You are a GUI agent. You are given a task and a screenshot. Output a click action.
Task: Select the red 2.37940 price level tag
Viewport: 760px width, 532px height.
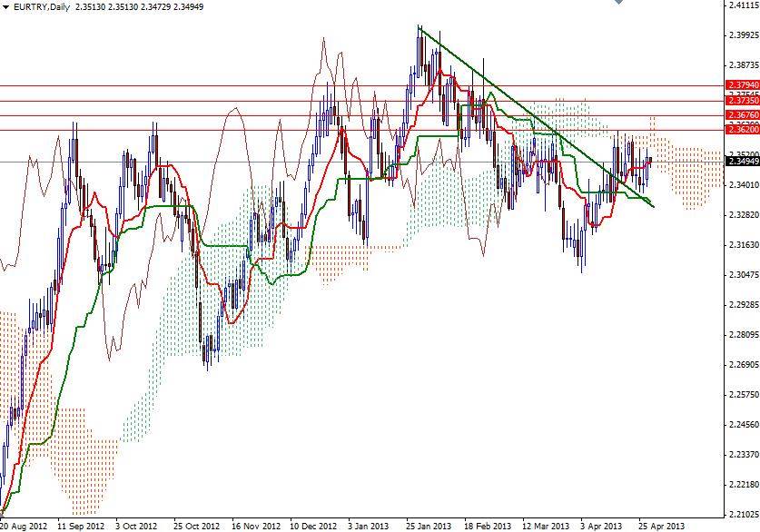[740, 85]
